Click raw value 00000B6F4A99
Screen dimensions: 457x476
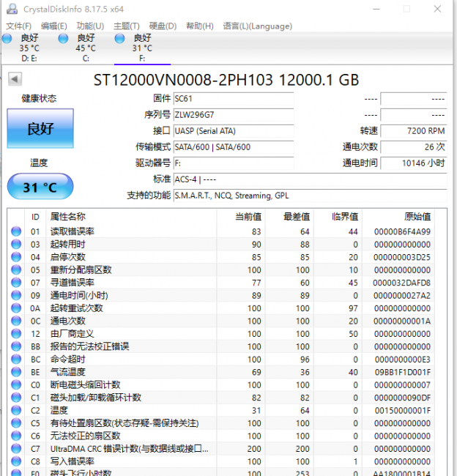(402, 231)
